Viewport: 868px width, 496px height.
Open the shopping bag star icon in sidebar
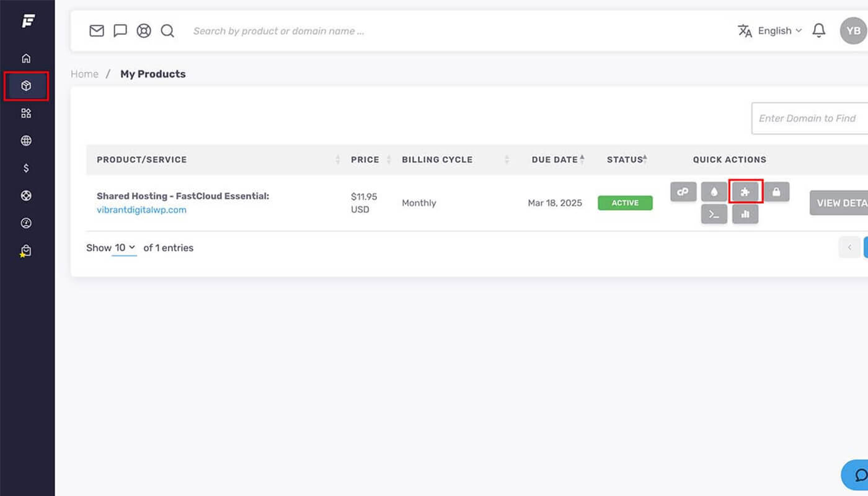[25, 251]
